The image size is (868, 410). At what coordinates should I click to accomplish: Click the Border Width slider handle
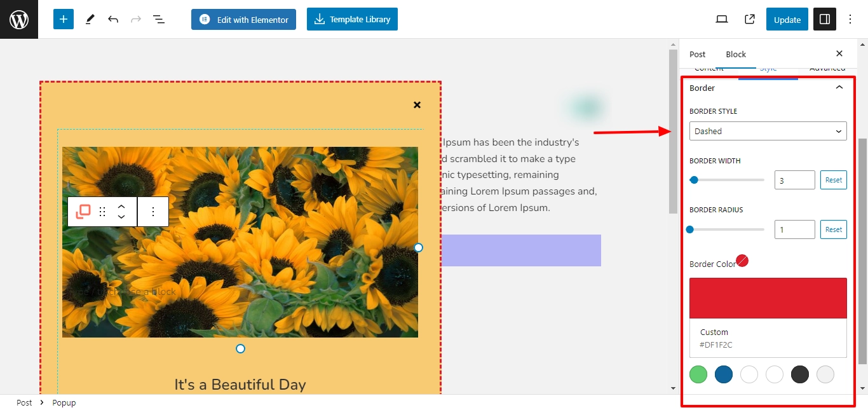click(694, 180)
